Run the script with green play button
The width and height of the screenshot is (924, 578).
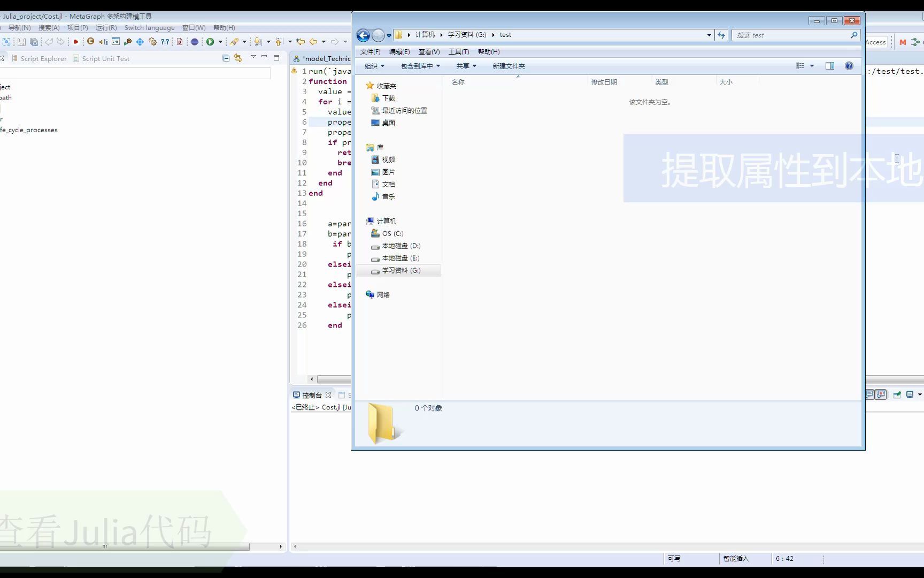[x=210, y=42]
